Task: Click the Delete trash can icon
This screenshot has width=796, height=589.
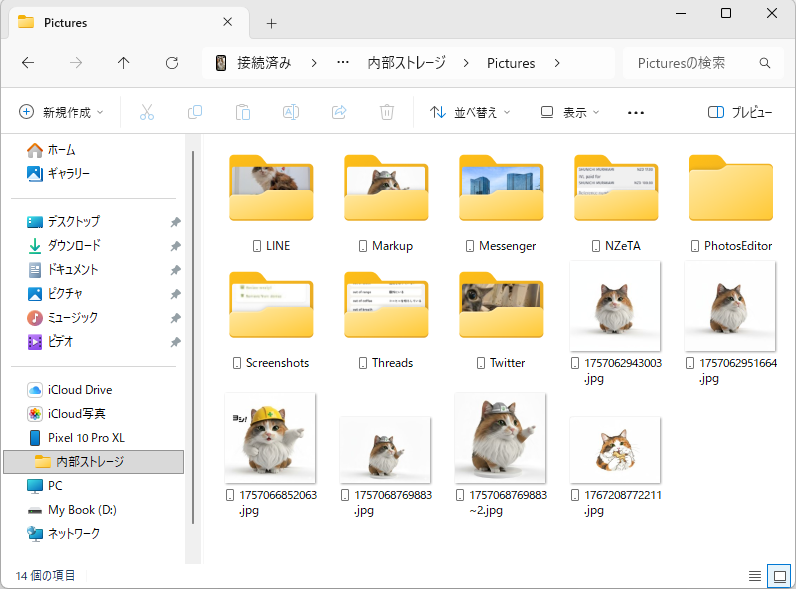Action: (x=387, y=112)
